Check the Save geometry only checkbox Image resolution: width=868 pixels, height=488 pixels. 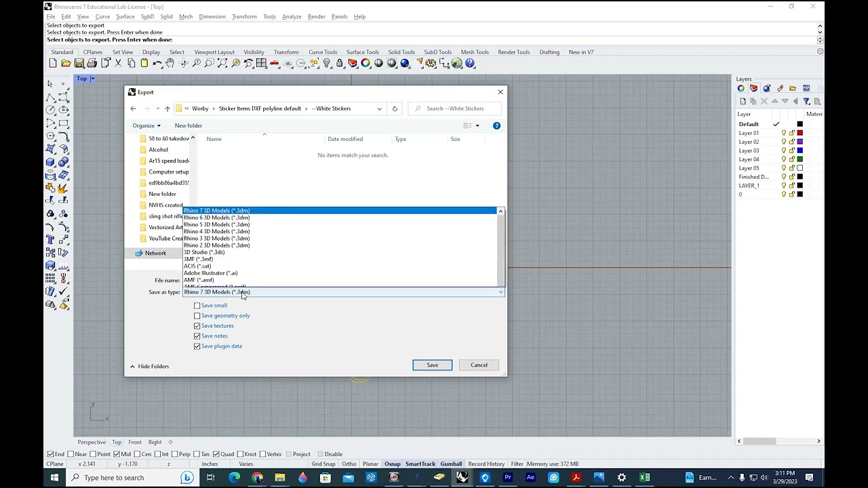(x=197, y=316)
